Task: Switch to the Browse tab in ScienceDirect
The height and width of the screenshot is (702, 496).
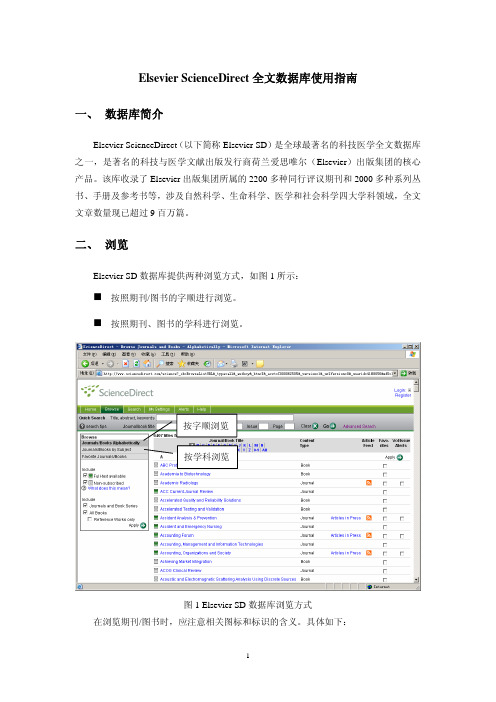Action: click(x=112, y=409)
